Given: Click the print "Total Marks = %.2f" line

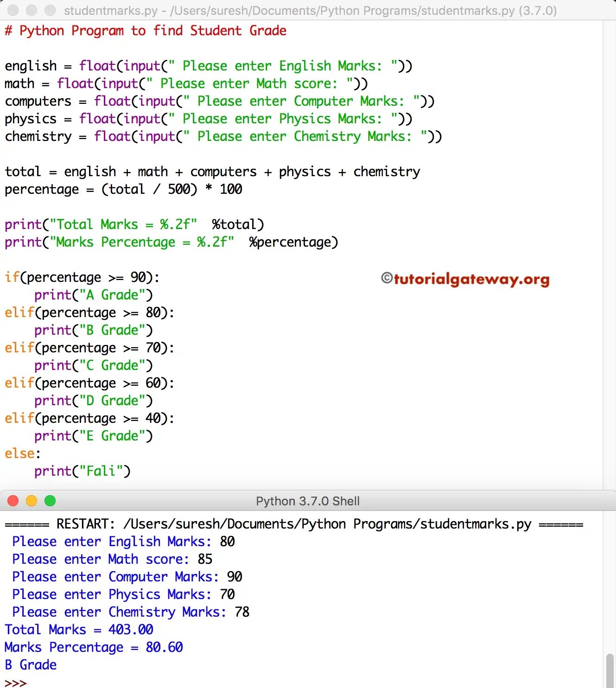Looking at the screenshot, I should pyautogui.click(x=134, y=224).
